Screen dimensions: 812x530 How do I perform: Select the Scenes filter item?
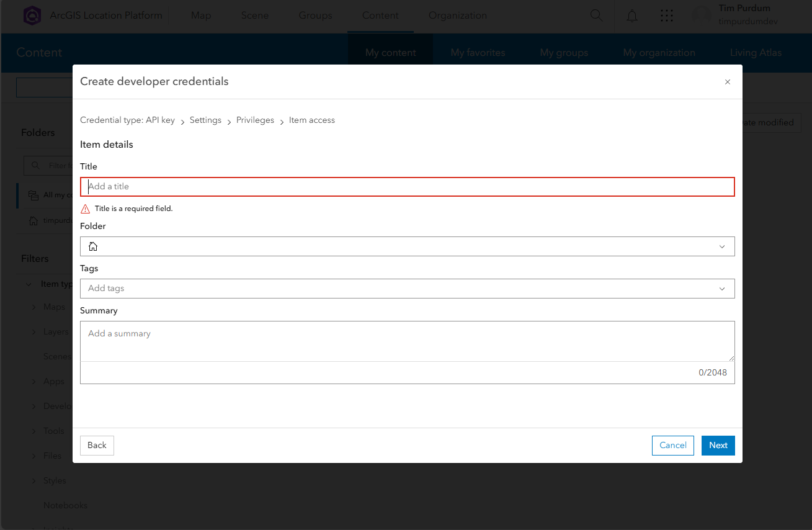pos(58,357)
